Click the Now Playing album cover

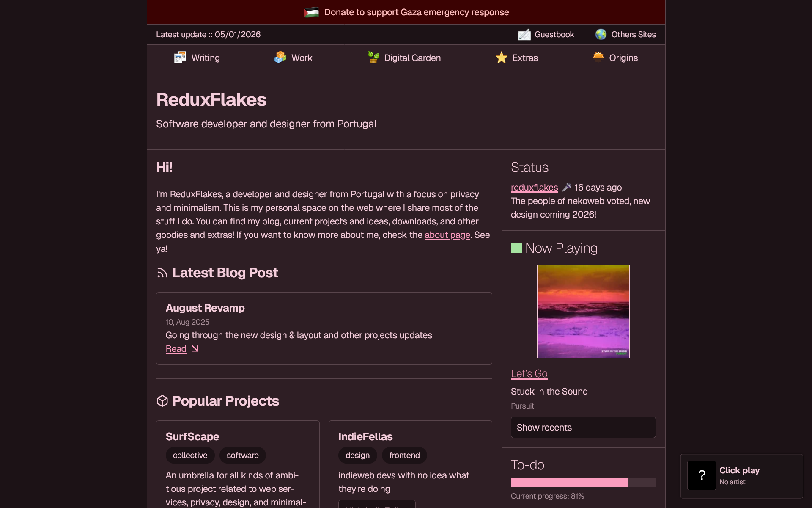click(x=583, y=312)
